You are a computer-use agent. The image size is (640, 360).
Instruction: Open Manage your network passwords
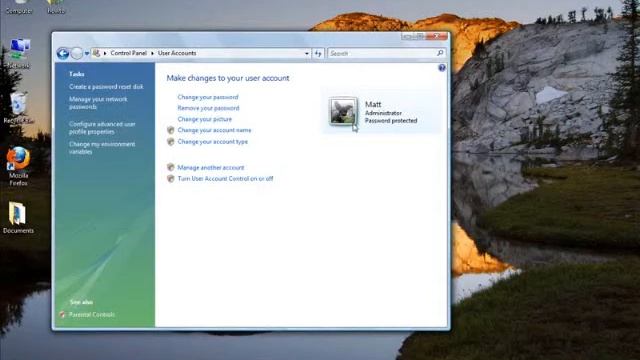98,103
